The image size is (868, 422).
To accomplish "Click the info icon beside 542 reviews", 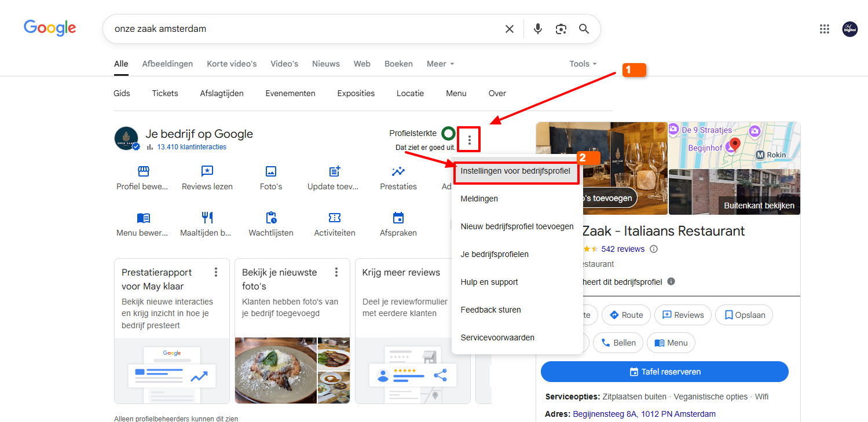I will point(654,249).
